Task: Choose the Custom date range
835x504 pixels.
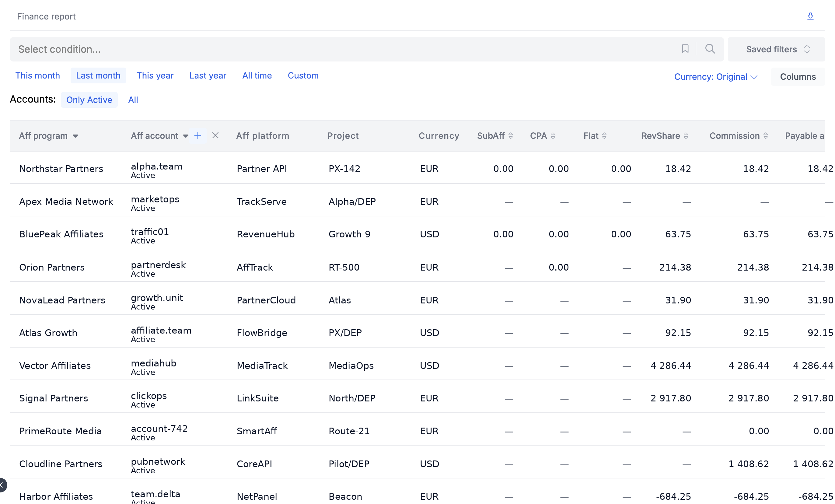Action: click(303, 75)
